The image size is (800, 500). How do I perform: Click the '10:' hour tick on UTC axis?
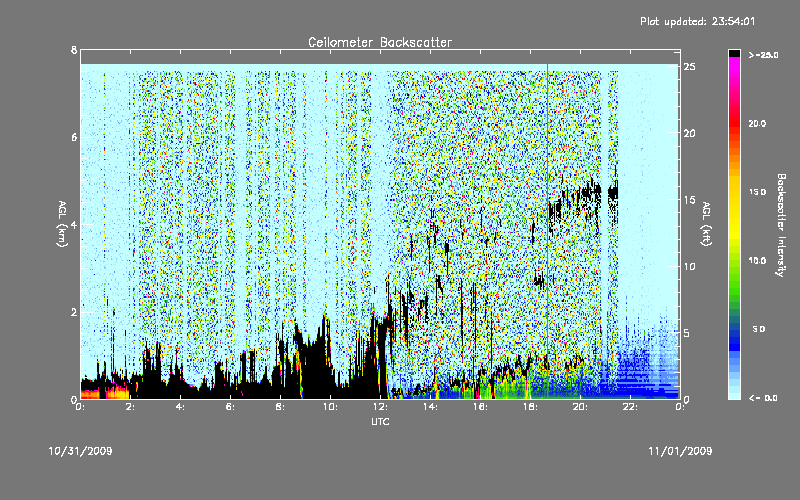pos(331,407)
